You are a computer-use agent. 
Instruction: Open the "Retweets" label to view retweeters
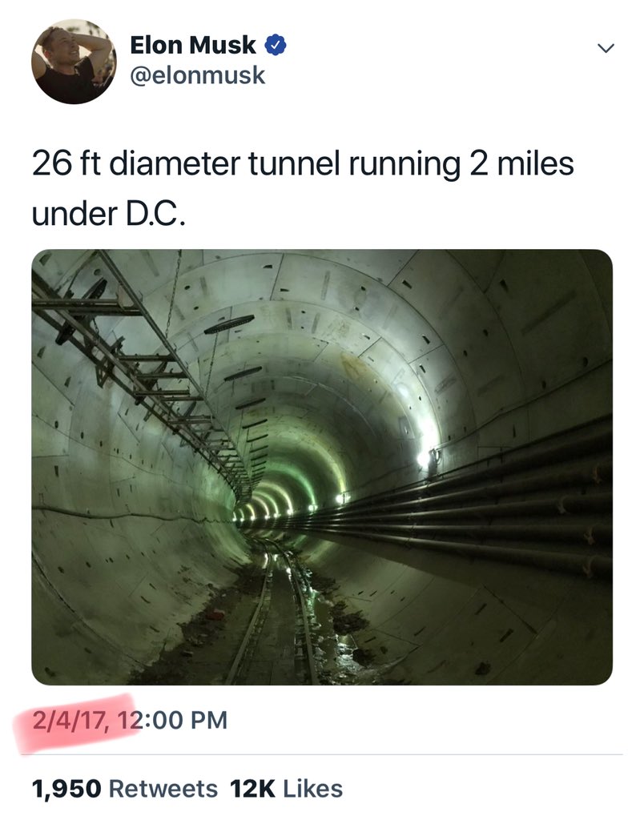pyautogui.click(x=163, y=789)
